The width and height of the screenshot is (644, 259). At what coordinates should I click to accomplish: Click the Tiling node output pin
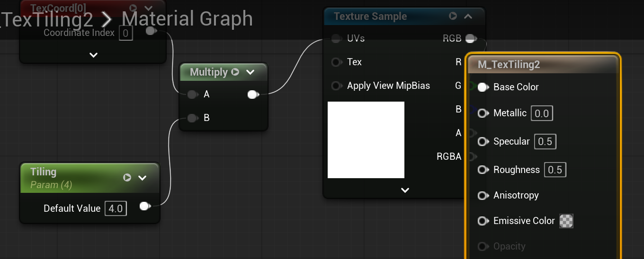pyautogui.click(x=145, y=206)
